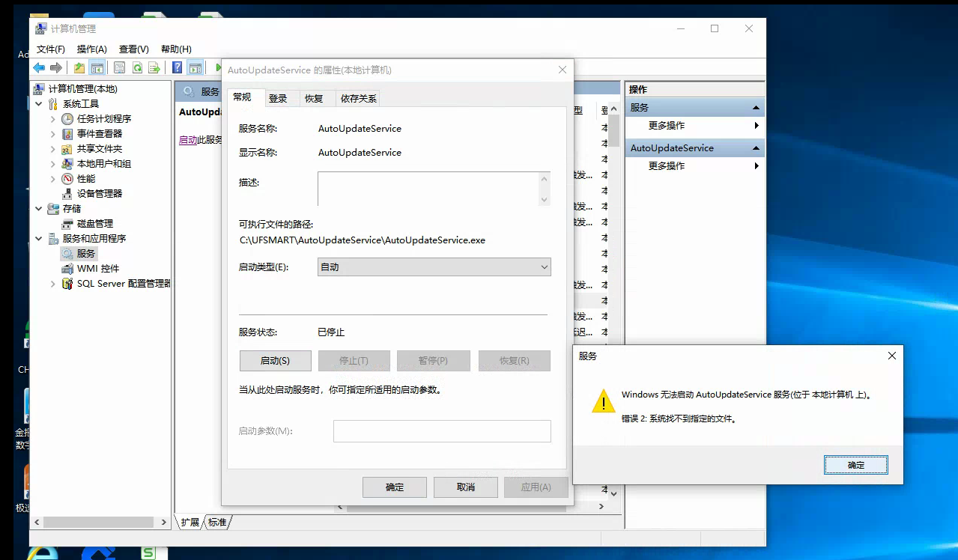Click the executable path text C:\UFSMART\AutoUpdateService

point(363,240)
